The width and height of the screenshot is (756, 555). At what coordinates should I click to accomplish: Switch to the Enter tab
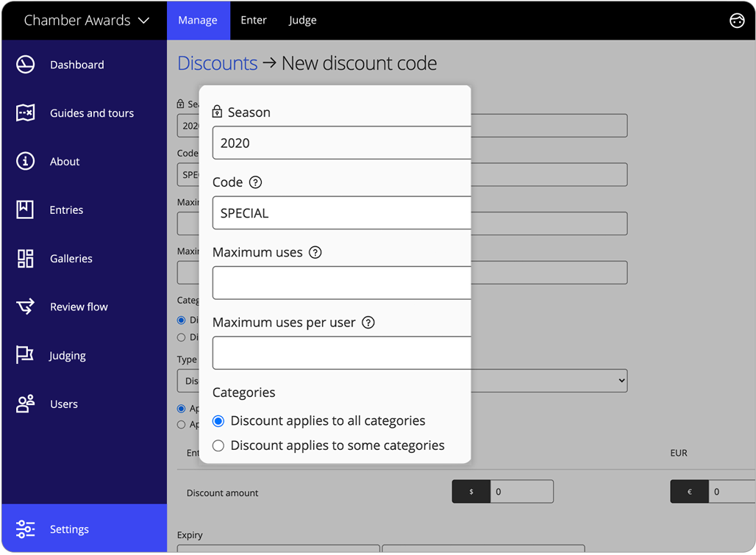click(x=254, y=21)
